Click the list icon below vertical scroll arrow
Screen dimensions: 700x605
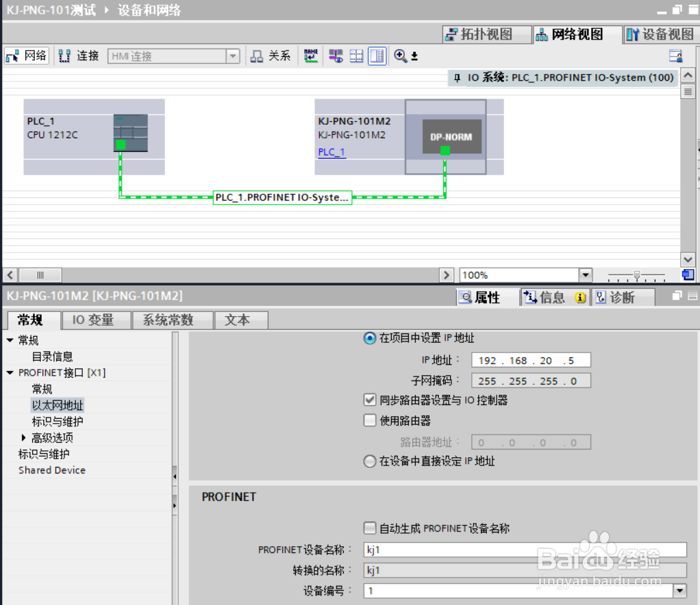688,92
